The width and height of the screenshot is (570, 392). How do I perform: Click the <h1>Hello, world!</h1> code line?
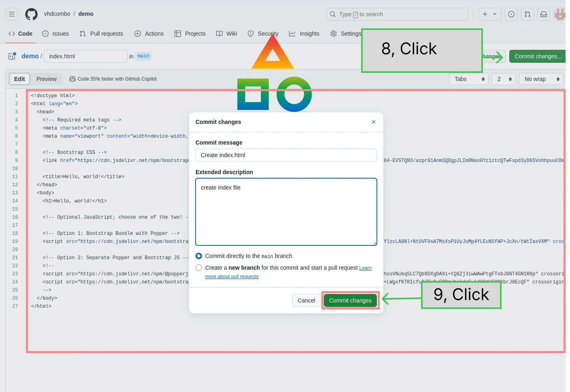pos(75,201)
